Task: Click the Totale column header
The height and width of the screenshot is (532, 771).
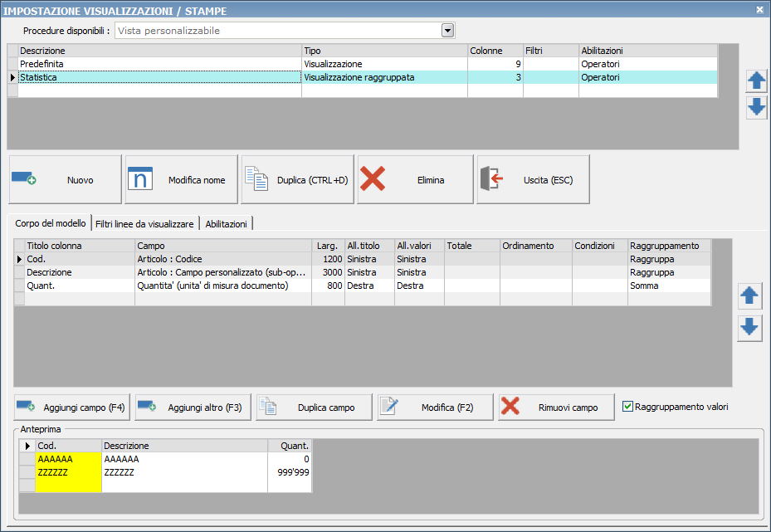Action: [x=472, y=246]
